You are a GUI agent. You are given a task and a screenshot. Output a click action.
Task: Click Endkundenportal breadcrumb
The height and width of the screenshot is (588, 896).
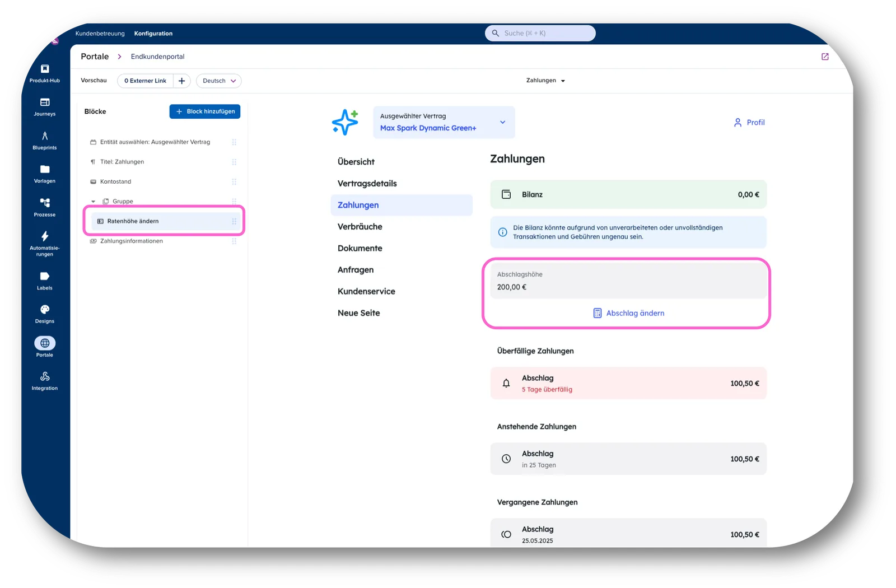click(157, 57)
